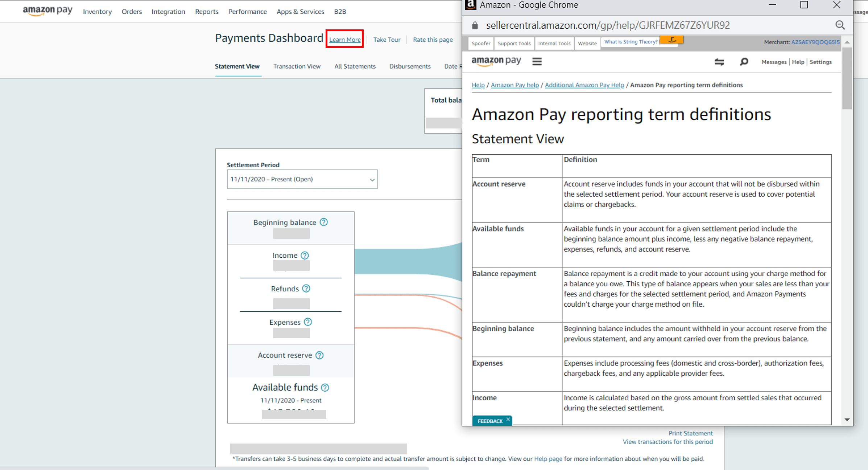This screenshot has height=470, width=868.
Task: Click help icon next to Beginning balance
Action: [x=324, y=222]
